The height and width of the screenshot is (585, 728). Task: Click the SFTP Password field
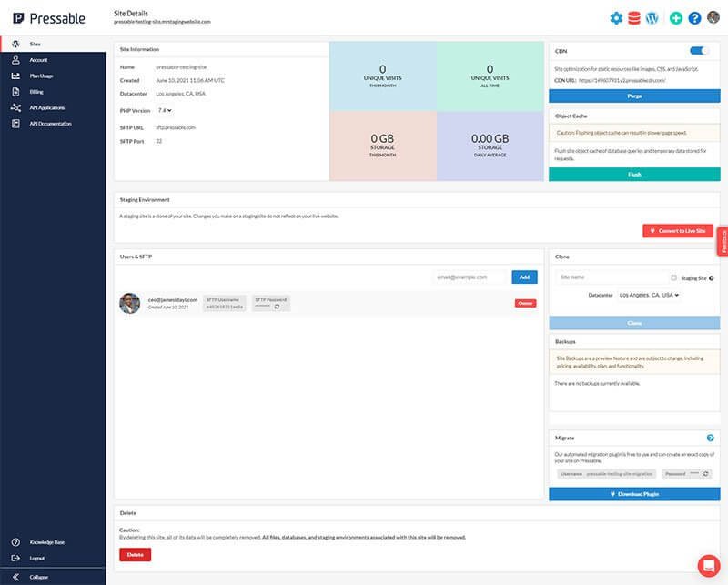coord(271,303)
